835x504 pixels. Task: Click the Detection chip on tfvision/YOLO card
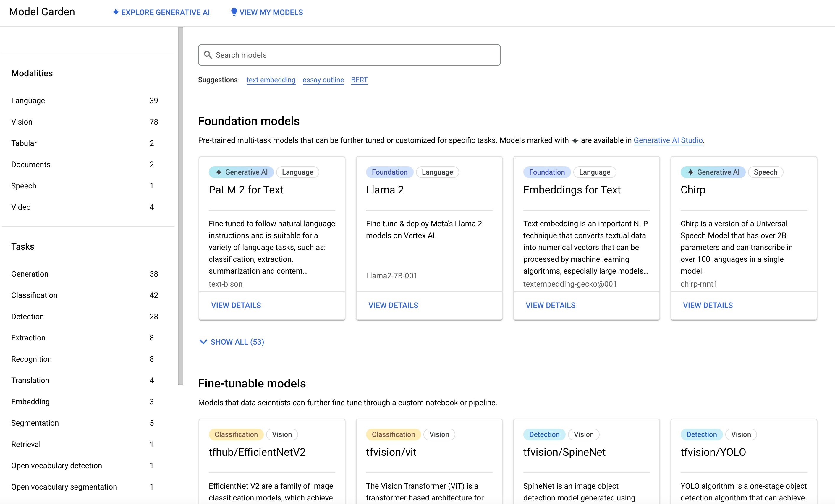point(701,434)
